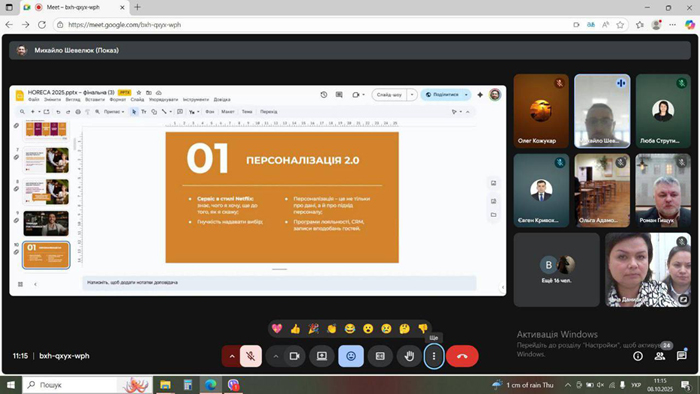The height and width of the screenshot is (394, 700).
Task: Open the more options three-dot menu
Action: pyautogui.click(x=434, y=356)
